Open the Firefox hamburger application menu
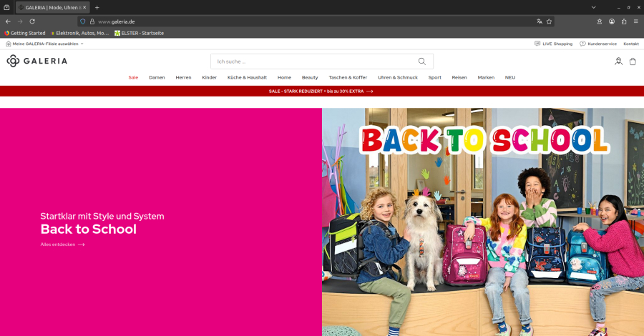 click(635, 21)
